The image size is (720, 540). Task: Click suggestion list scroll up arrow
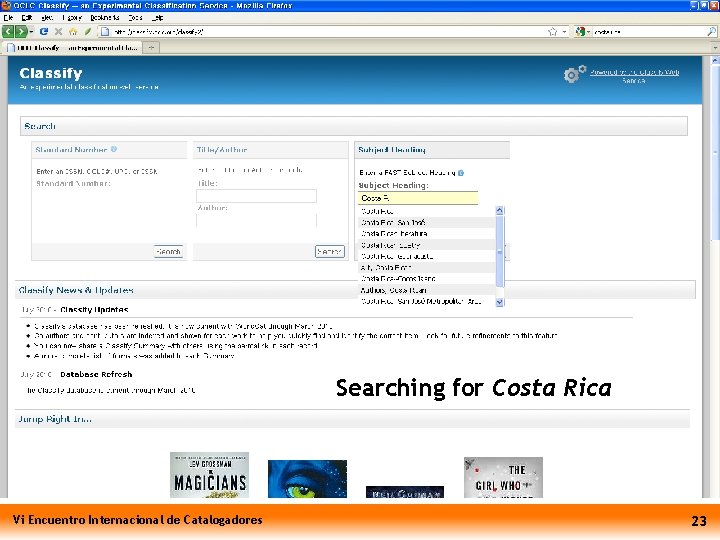(500, 210)
